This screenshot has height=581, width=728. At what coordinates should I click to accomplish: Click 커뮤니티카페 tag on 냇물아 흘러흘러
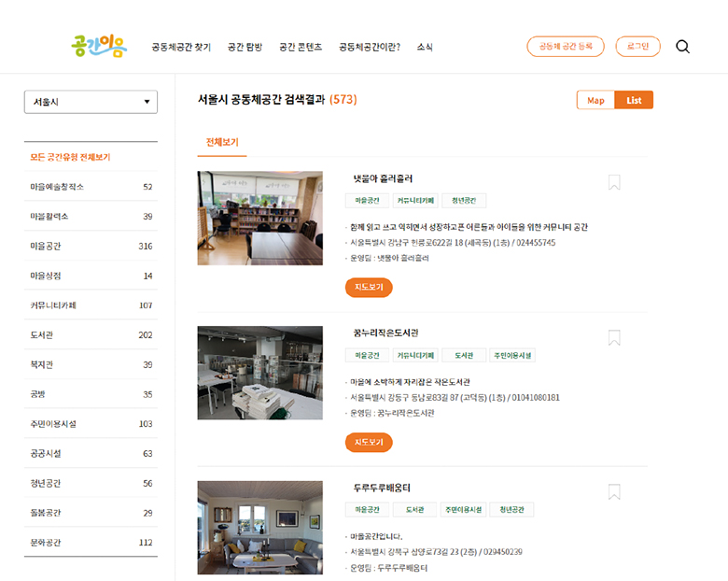(415, 201)
